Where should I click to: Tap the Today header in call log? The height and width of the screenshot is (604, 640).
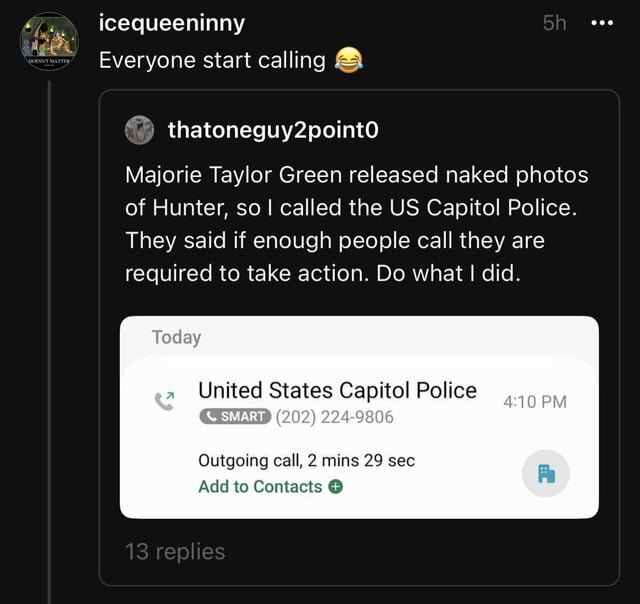click(x=176, y=337)
